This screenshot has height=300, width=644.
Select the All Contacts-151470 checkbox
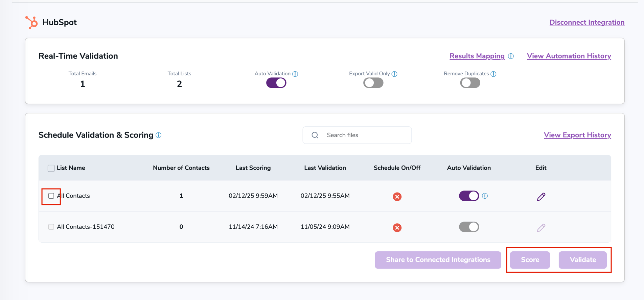point(51,227)
